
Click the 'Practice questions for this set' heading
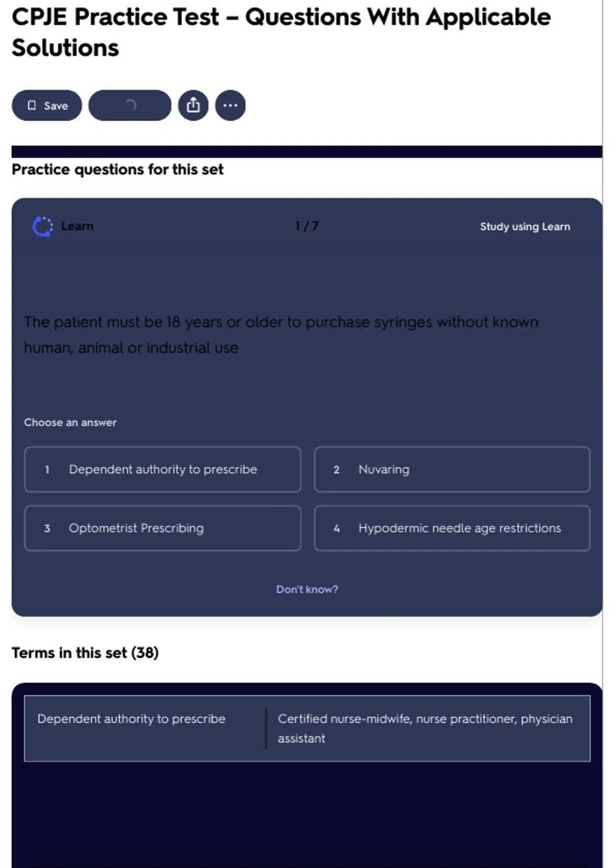point(117,170)
